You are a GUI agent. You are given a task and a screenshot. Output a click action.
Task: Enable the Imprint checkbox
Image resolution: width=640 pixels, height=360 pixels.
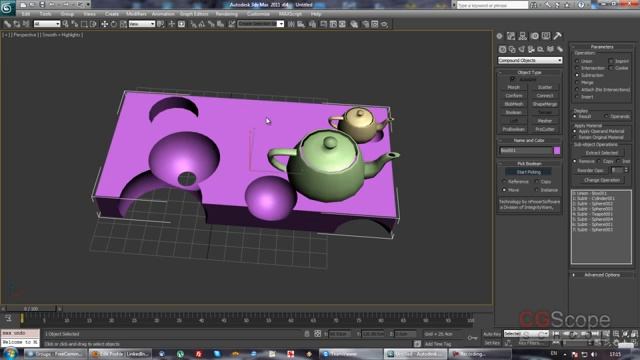coord(611,61)
